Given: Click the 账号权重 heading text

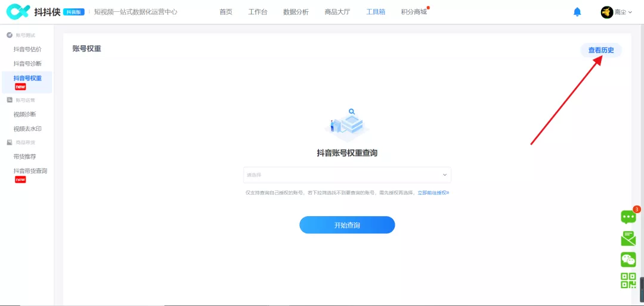Looking at the screenshot, I should pyautogui.click(x=86, y=49).
